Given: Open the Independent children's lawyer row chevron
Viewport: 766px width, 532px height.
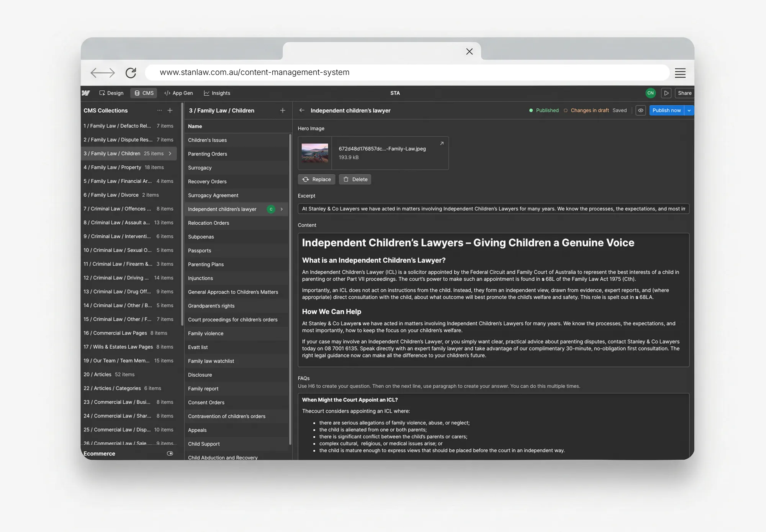Looking at the screenshot, I should (x=282, y=209).
